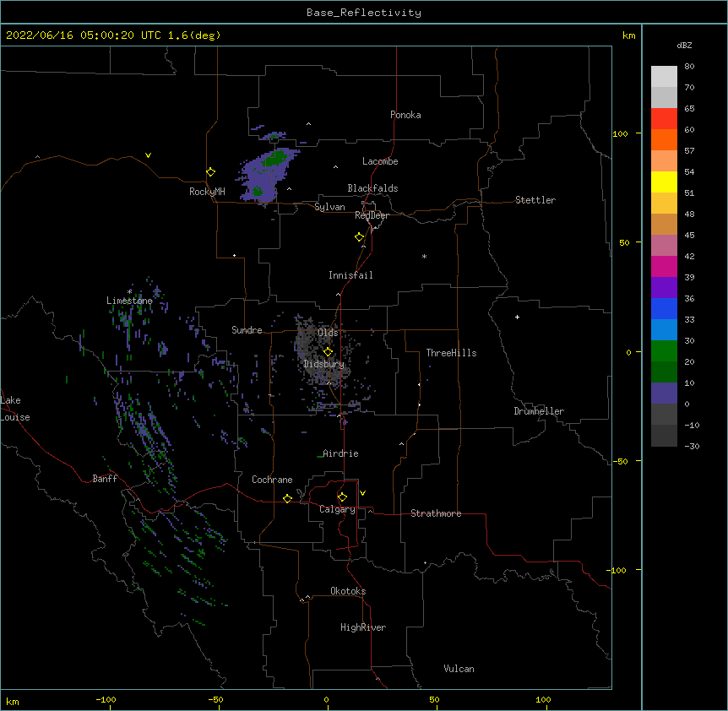The width and height of the screenshot is (728, 711).
Task: Select the orange 60-57 dBZ legend swatch
Action: [x=664, y=139]
